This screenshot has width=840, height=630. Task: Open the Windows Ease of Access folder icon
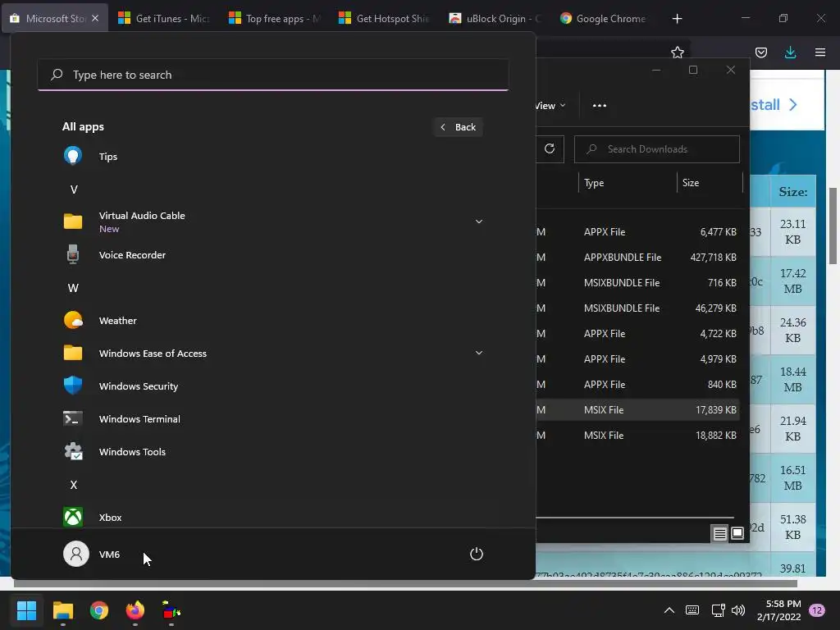coord(73,353)
